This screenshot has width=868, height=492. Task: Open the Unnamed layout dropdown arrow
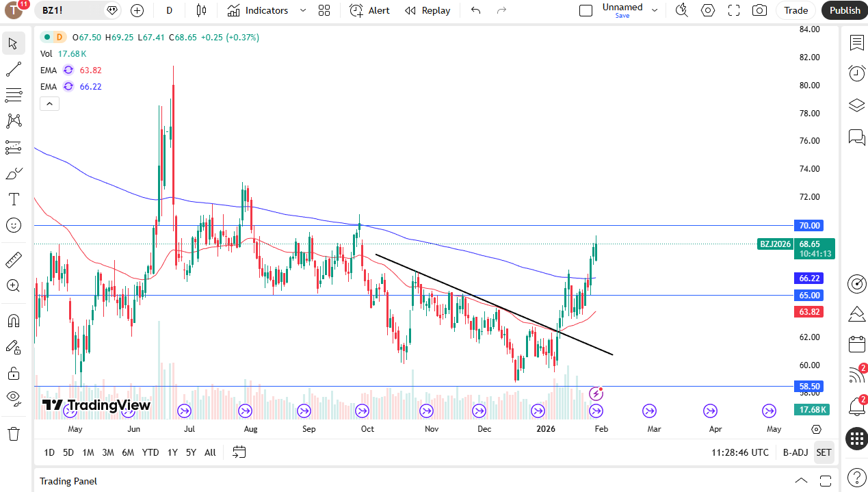[x=655, y=10]
